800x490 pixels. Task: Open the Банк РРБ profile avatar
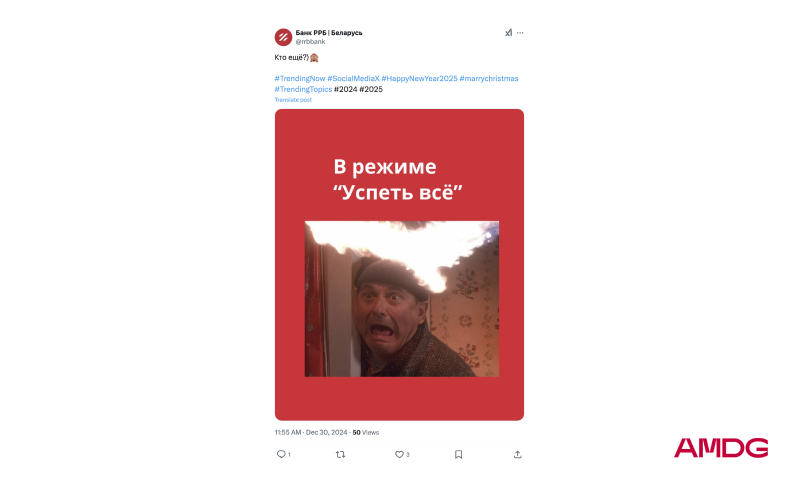283,37
